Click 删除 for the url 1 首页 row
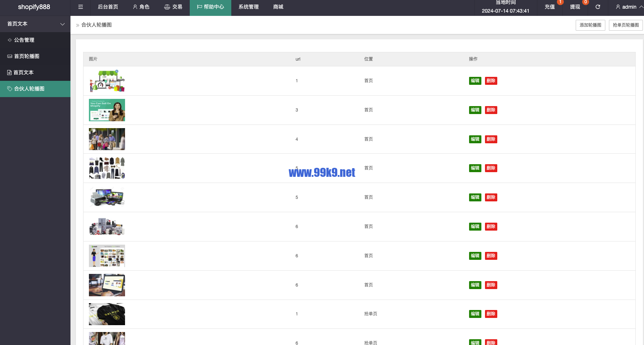 tap(491, 81)
